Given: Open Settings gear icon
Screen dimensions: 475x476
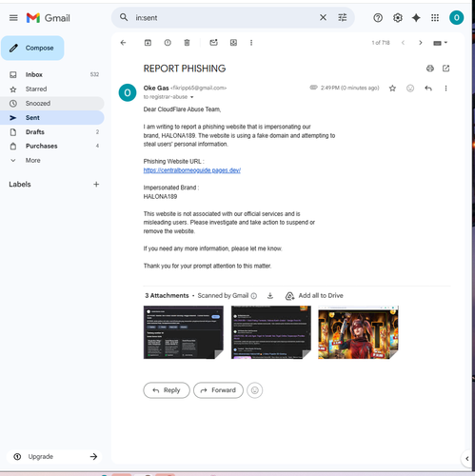Looking at the screenshot, I should [397, 18].
